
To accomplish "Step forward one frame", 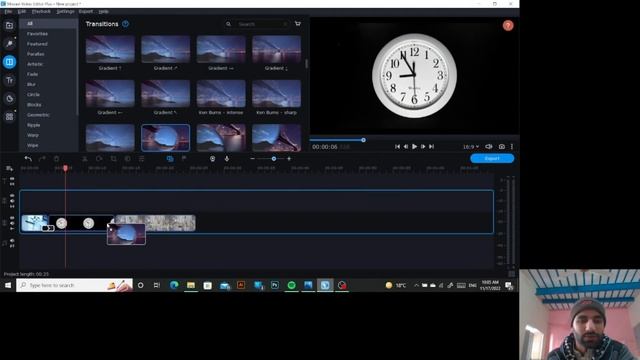I will 423,147.
